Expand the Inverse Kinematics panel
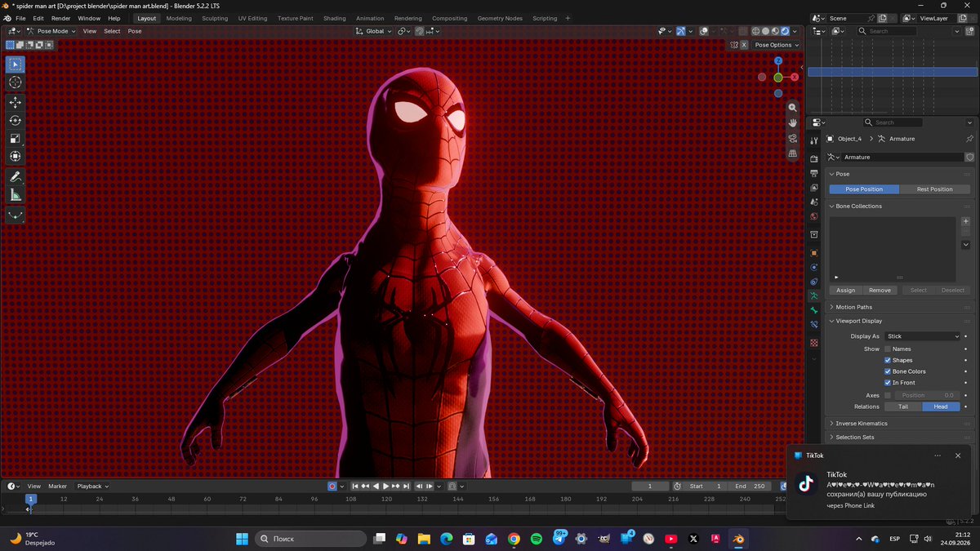Image resolution: width=980 pixels, height=551 pixels. [x=861, y=424]
